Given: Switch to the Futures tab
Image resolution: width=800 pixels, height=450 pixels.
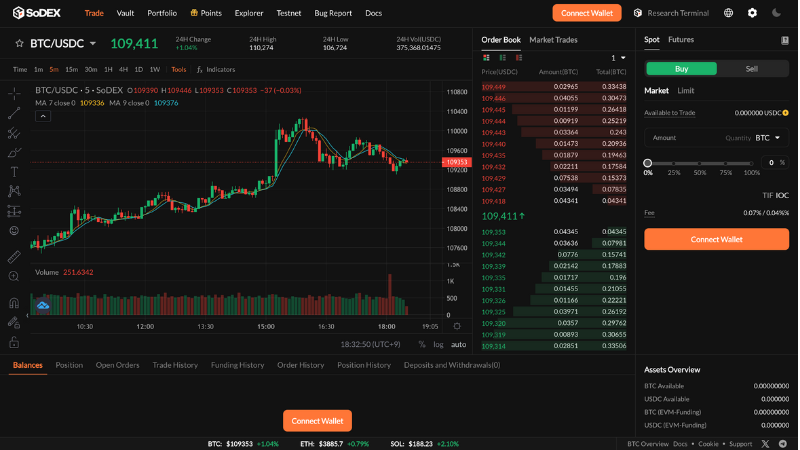Looking at the screenshot, I should pos(681,39).
